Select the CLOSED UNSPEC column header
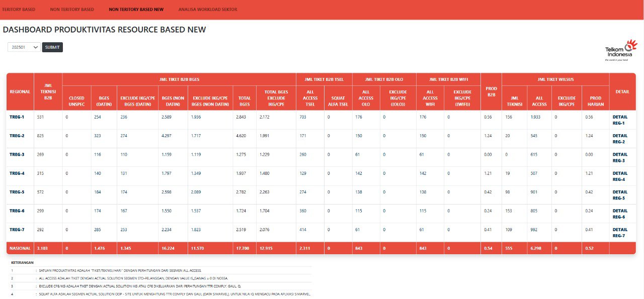Viewport: 644px width, 299px height. tap(76, 101)
